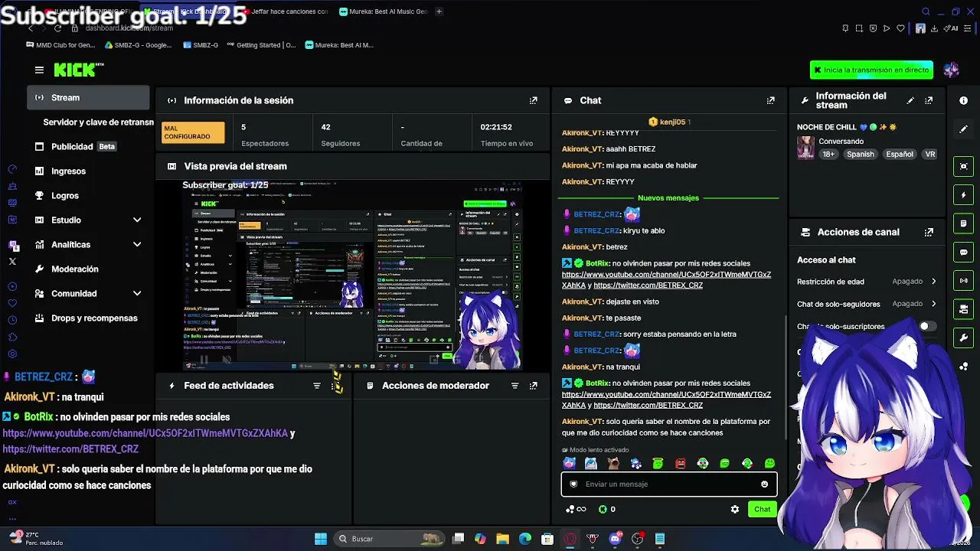Screen dimensions: 980x551
Task: Open chat settings gear
Action: [x=735, y=509]
